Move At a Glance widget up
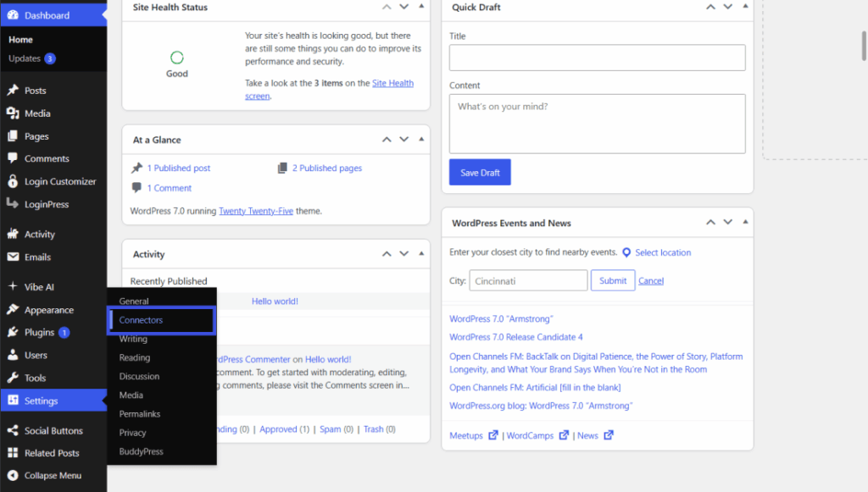Viewport: 868px width, 492px height. point(387,140)
